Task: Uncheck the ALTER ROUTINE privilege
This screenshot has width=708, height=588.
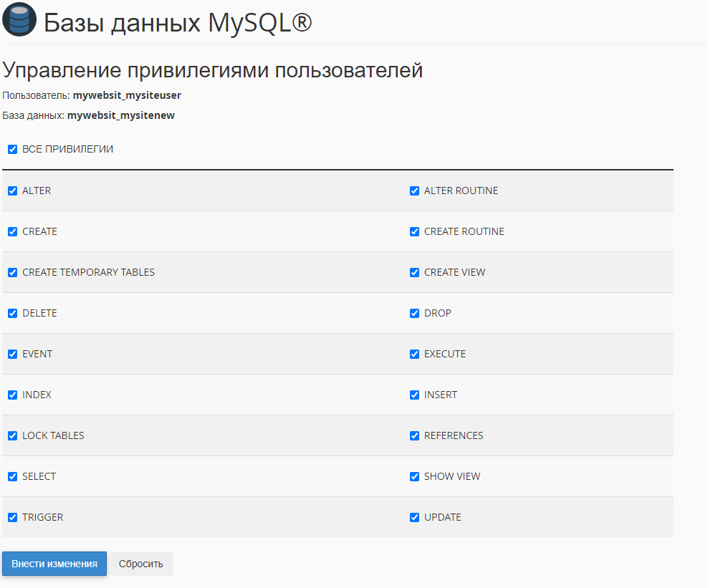Action: pos(414,191)
